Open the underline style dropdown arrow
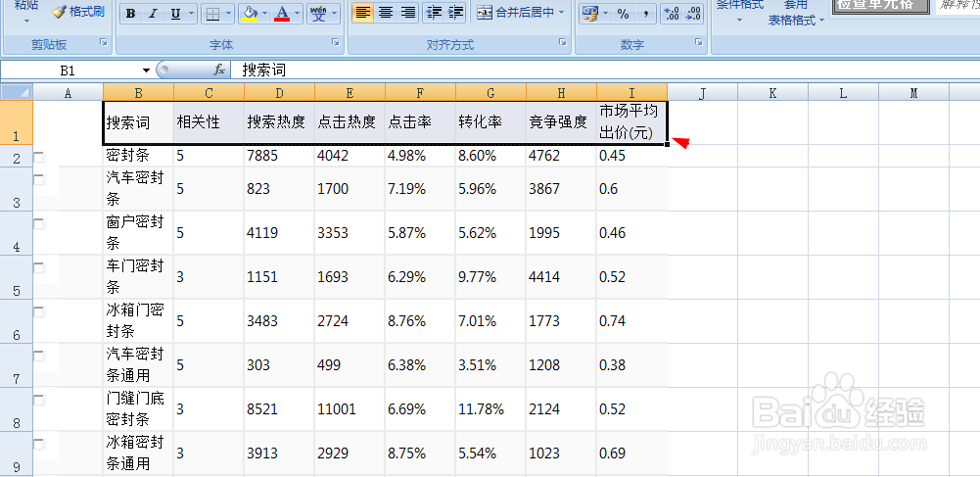 tap(191, 13)
